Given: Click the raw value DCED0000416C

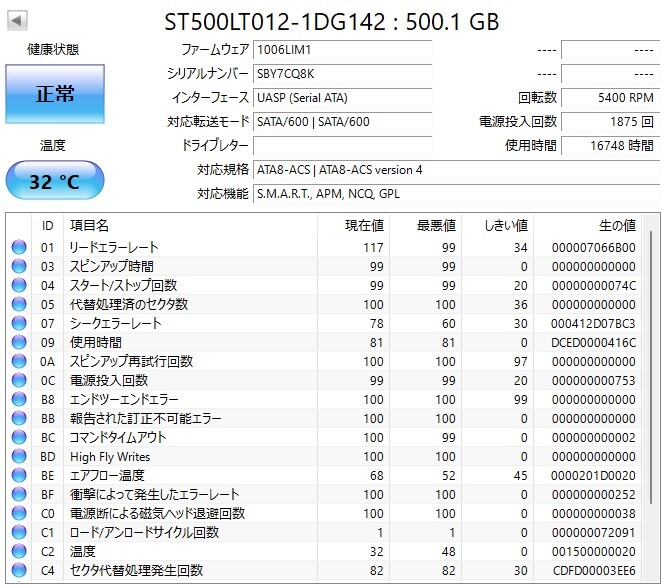Looking at the screenshot, I should coord(593,343).
